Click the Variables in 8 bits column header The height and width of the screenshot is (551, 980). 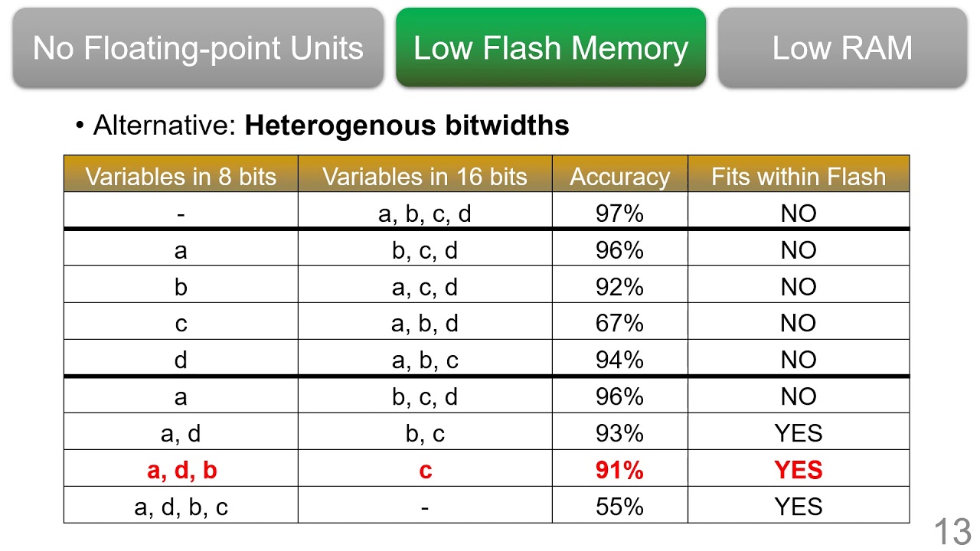[181, 177]
